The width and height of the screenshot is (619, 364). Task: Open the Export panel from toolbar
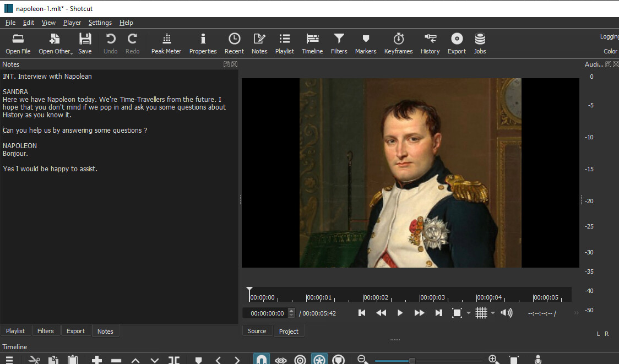coord(457,44)
